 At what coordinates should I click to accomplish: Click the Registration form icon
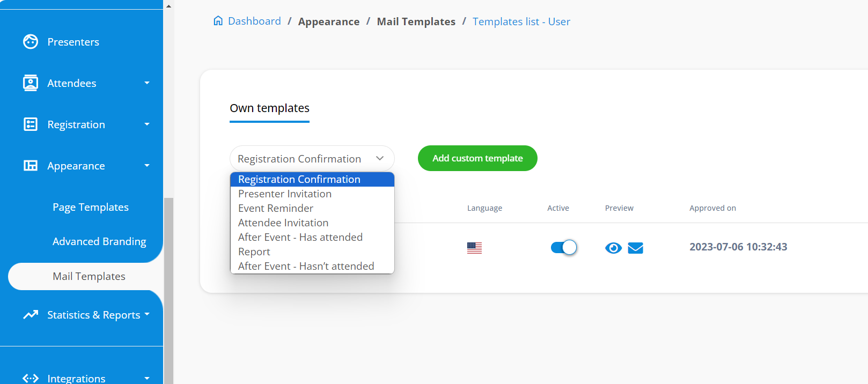[31, 124]
